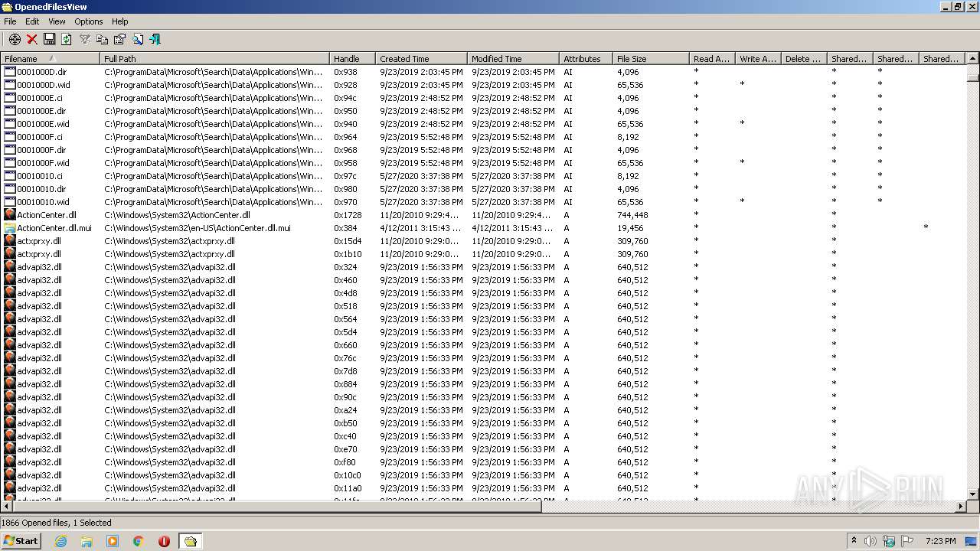Launch Google Chrome from the taskbar

[x=138, y=541]
